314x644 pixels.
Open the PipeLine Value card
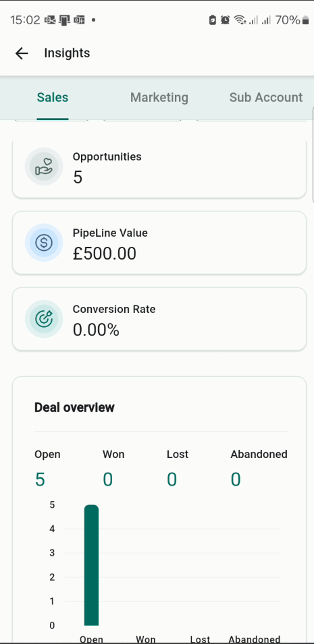pos(159,243)
